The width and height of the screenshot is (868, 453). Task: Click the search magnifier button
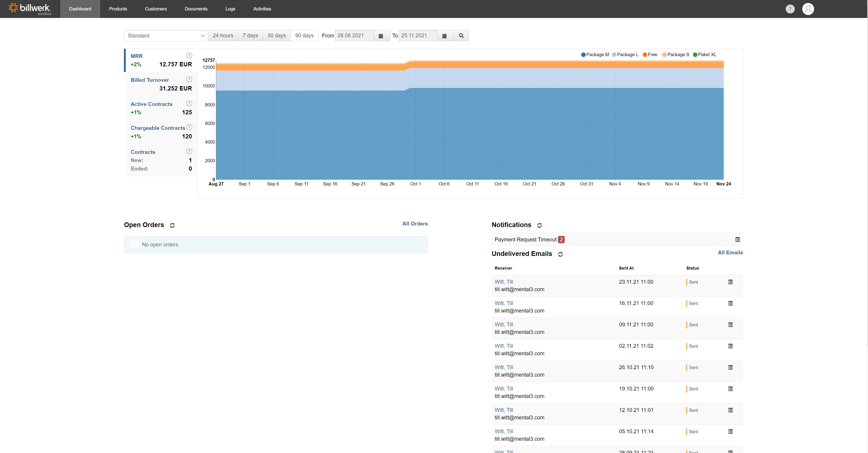point(461,36)
